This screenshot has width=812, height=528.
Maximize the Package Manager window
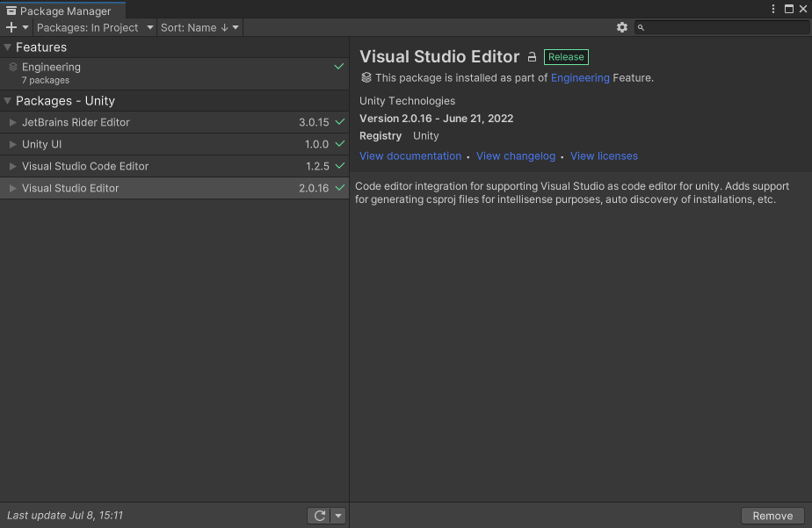(788, 9)
